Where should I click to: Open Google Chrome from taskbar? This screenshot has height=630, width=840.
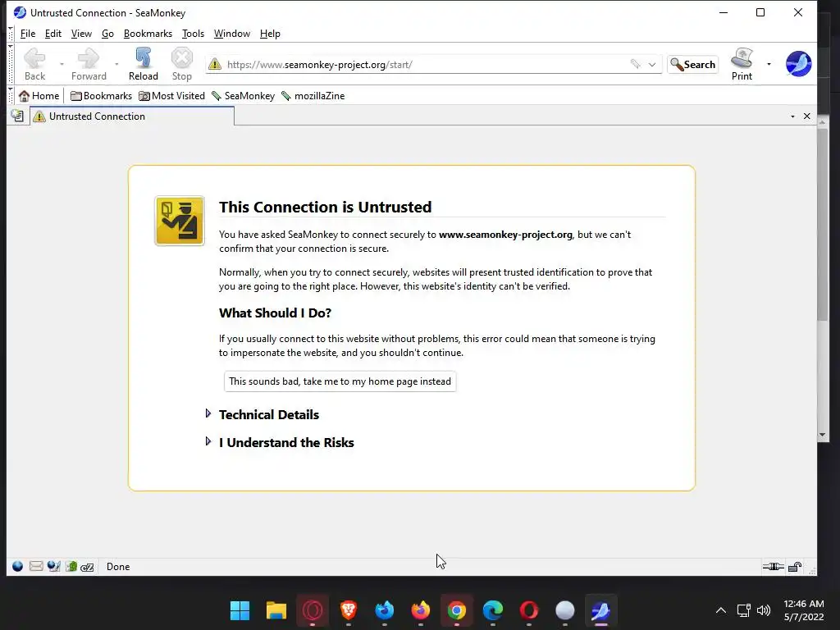(456, 610)
